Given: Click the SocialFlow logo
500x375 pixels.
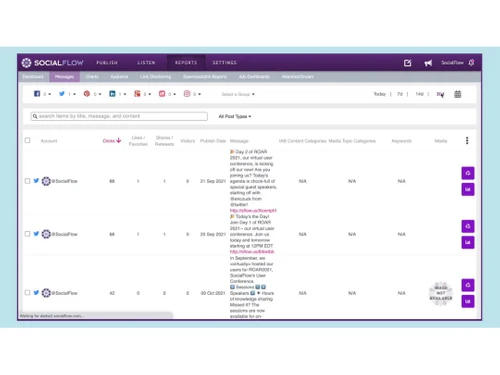Looking at the screenshot, I should click(x=52, y=63).
